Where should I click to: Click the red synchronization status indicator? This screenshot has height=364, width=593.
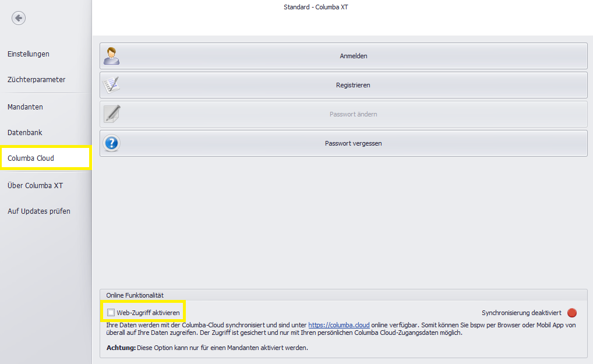click(571, 313)
